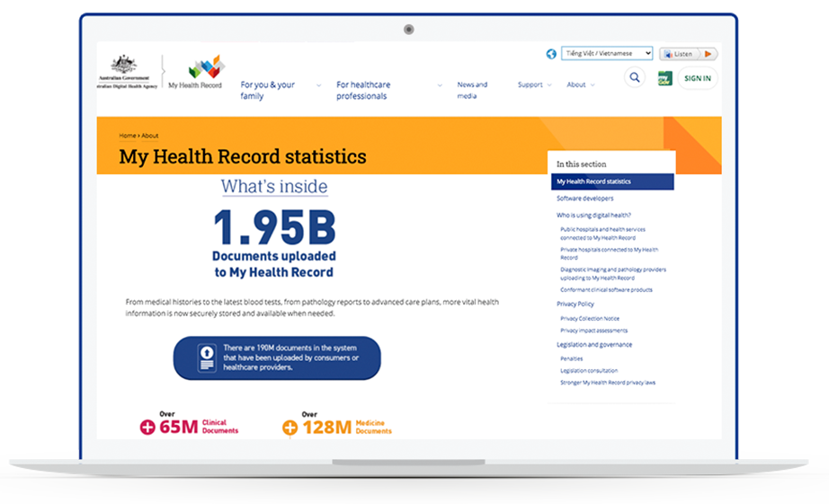Click the In this section heading
This screenshot has width=829, height=504.
click(581, 164)
